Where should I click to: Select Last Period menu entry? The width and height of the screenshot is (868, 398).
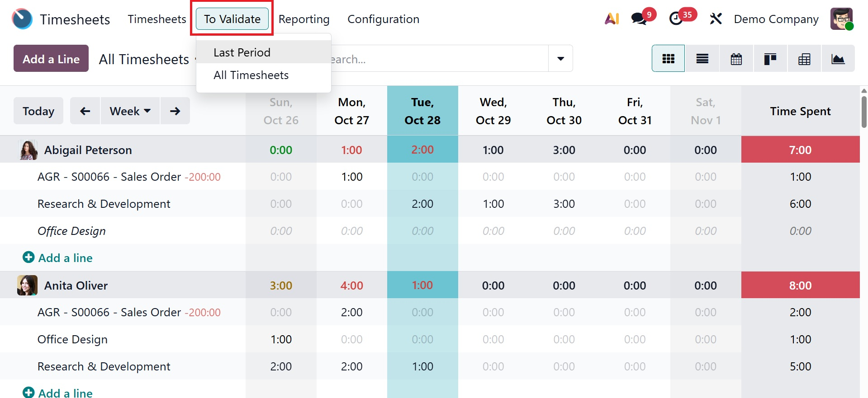pos(242,52)
